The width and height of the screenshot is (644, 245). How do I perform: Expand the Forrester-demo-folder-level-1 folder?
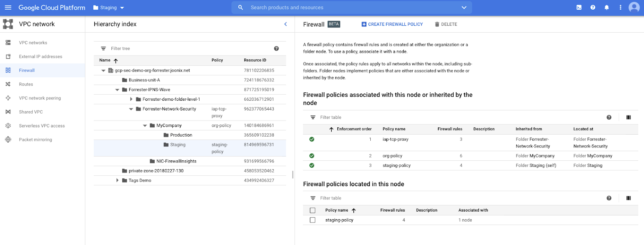tap(131, 99)
